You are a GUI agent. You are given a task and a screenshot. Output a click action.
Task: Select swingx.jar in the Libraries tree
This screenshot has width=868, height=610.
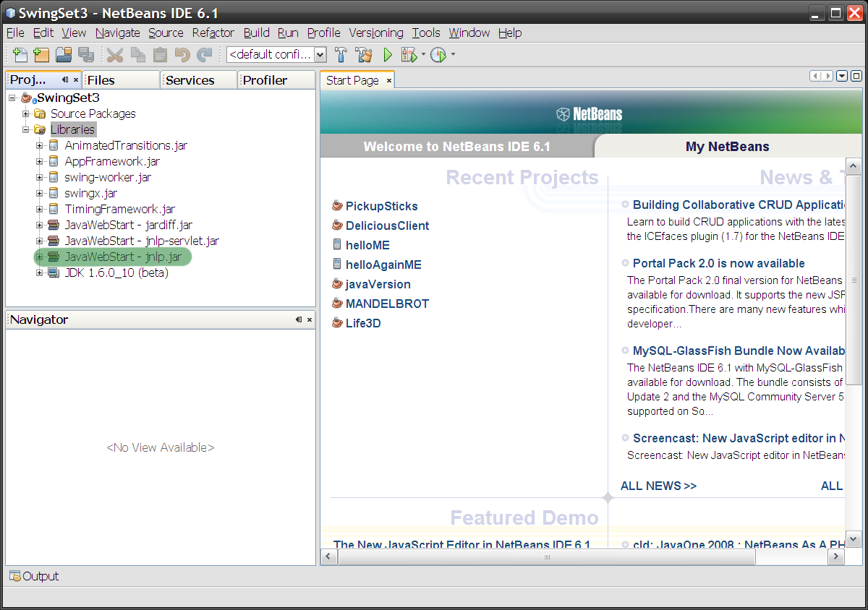pos(90,193)
